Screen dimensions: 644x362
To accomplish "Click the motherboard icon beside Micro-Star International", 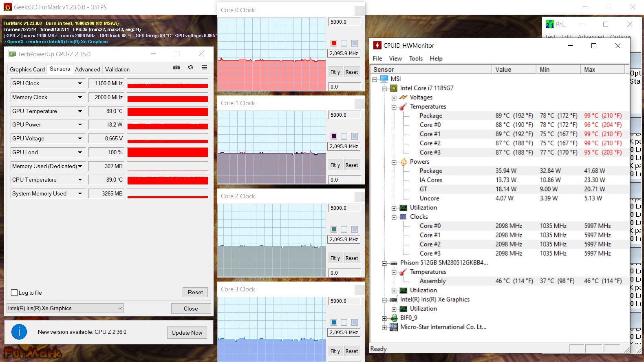I will (394, 327).
